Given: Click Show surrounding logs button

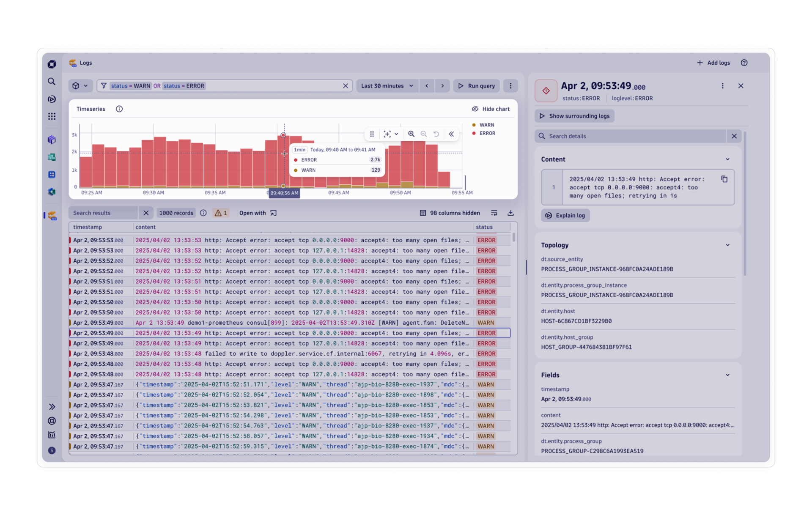Looking at the screenshot, I should click(x=574, y=116).
